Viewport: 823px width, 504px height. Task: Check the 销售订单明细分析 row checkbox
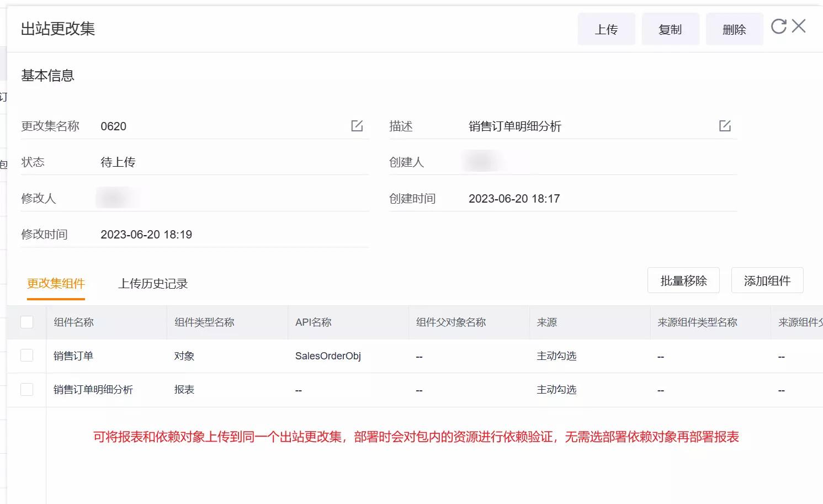point(26,389)
